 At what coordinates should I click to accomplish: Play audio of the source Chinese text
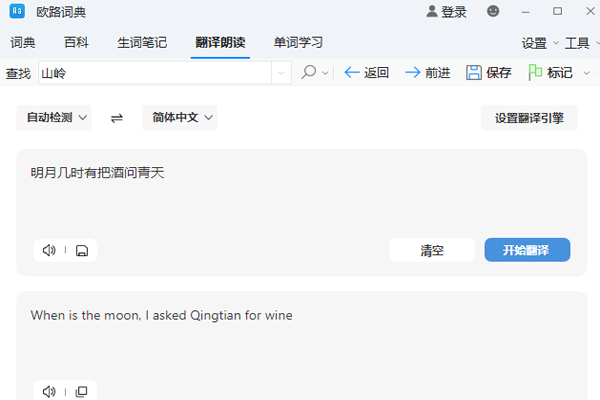[x=49, y=250]
